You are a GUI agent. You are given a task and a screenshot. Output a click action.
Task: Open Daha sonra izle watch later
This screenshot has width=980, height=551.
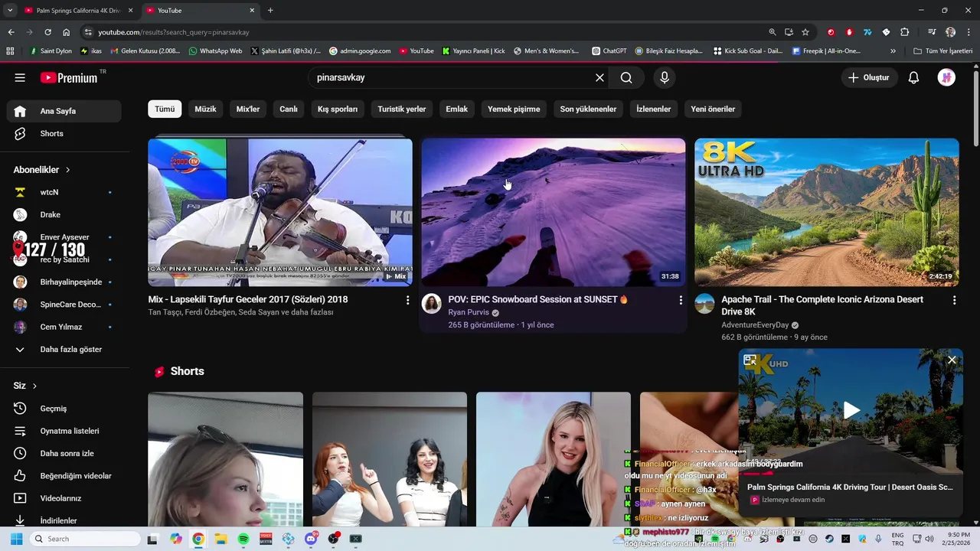[64, 453]
